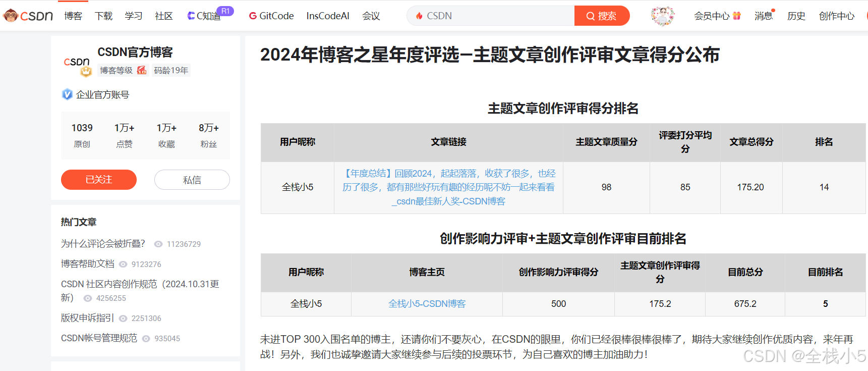The width and height of the screenshot is (868, 371).
Task: Open 会员中心 with gift icon
Action: coord(717,16)
